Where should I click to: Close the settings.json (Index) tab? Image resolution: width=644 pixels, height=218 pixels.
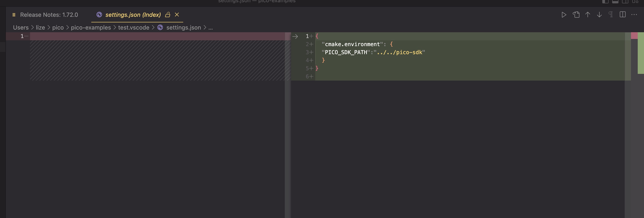coord(177,15)
